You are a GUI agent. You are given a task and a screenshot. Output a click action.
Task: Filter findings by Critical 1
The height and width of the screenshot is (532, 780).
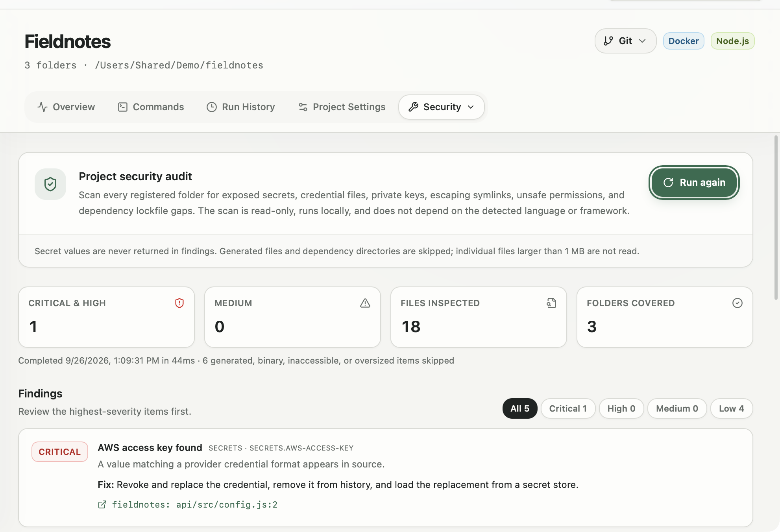(568, 408)
